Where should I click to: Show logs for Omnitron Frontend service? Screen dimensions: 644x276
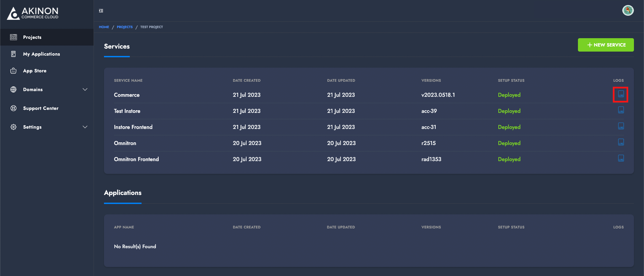[x=621, y=158]
